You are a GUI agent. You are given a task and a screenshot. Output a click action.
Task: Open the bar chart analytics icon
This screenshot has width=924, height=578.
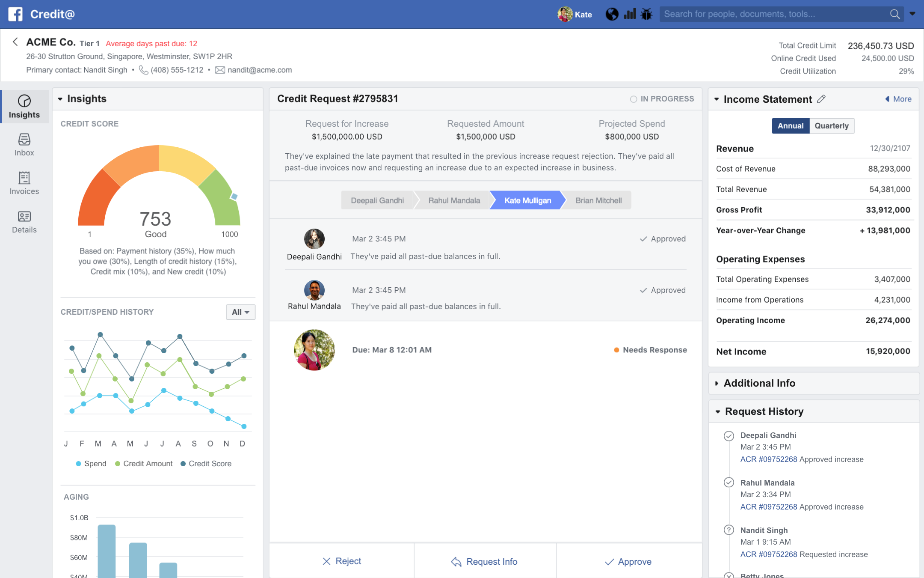[630, 14]
